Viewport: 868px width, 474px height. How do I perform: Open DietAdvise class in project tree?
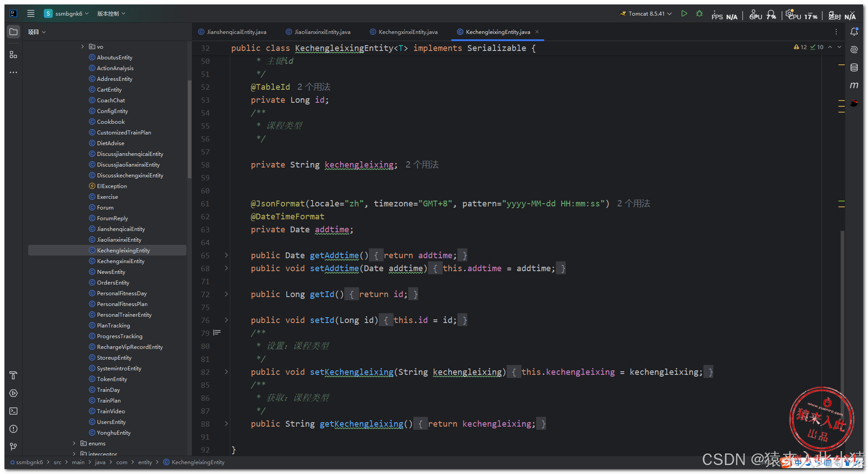106,143
